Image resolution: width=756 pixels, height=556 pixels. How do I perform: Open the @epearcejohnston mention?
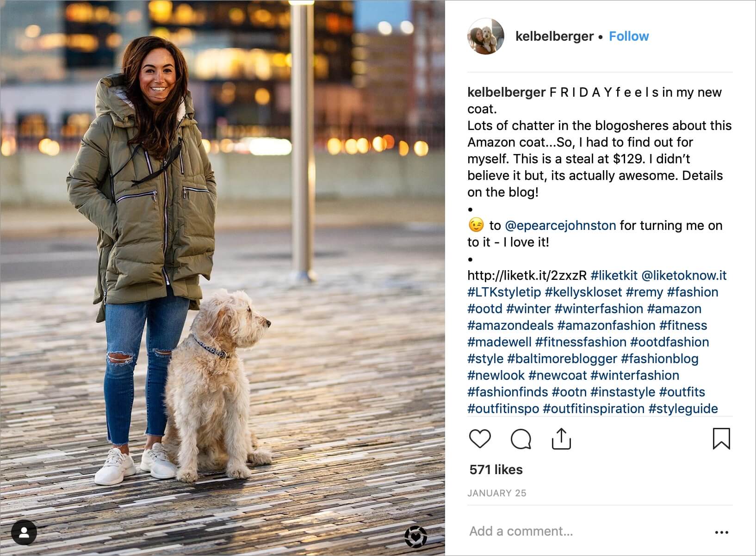(560, 226)
